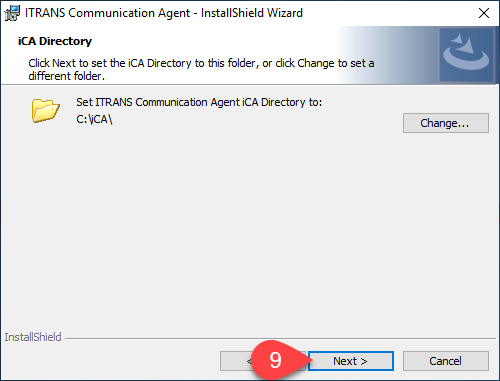Viewport: 500px width, 381px height.
Task: Open the Change... folder dialog
Action: click(x=446, y=123)
